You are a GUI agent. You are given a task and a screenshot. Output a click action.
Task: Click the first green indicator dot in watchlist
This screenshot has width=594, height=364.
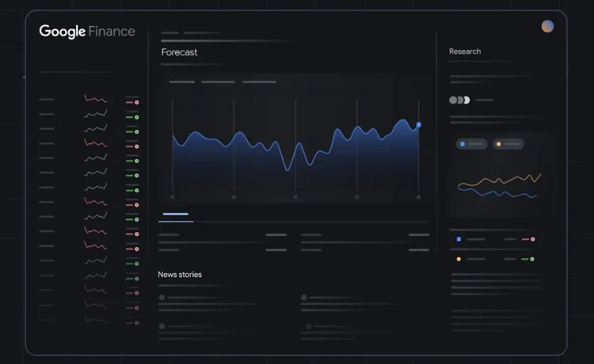click(x=137, y=117)
